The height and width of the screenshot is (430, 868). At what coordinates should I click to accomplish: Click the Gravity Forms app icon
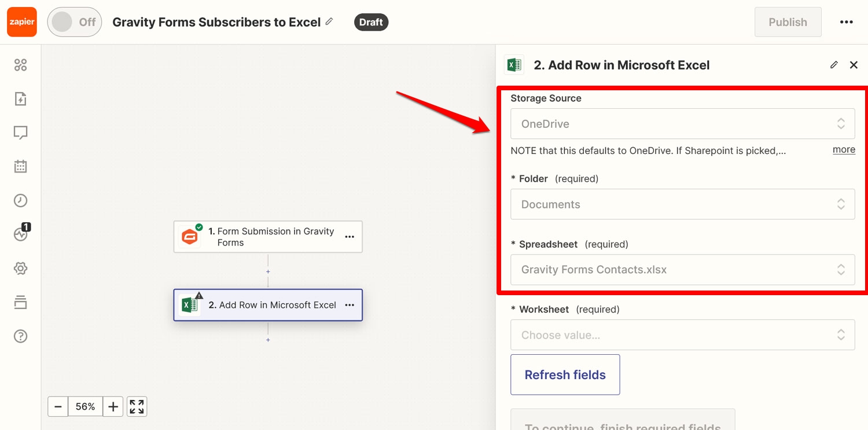190,237
